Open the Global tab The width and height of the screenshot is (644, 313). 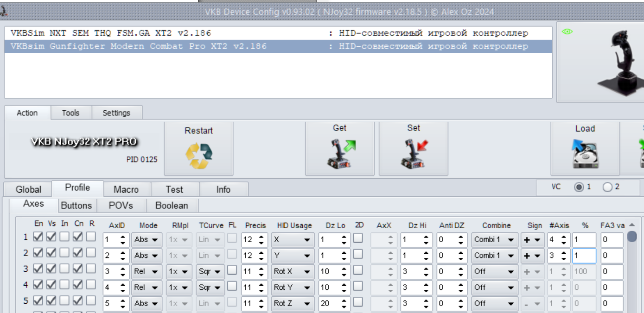click(x=28, y=189)
